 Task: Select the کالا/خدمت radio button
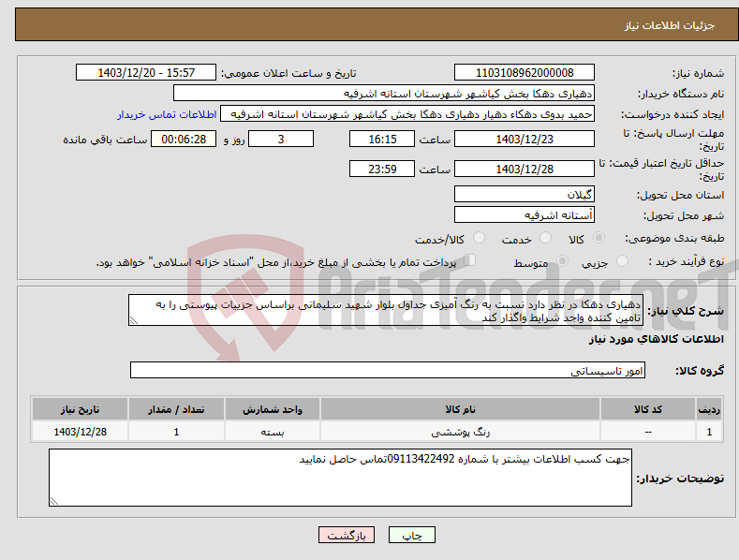tap(479, 238)
